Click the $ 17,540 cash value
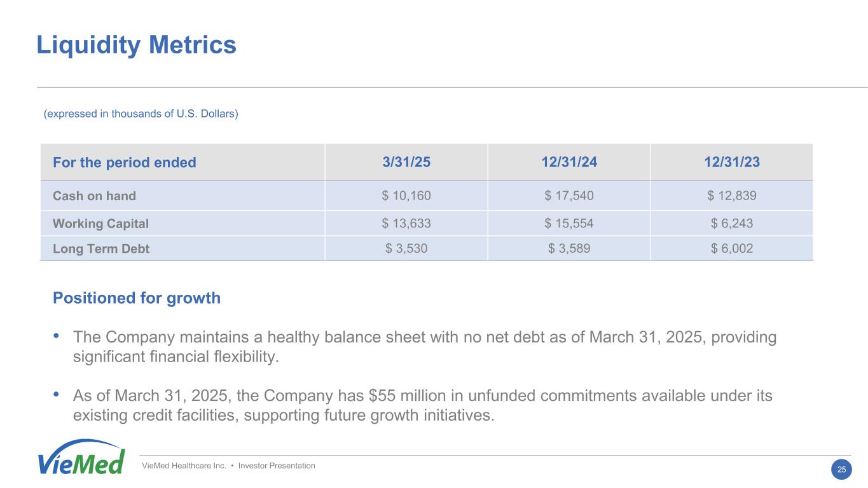The height and width of the screenshot is (488, 868). (569, 196)
